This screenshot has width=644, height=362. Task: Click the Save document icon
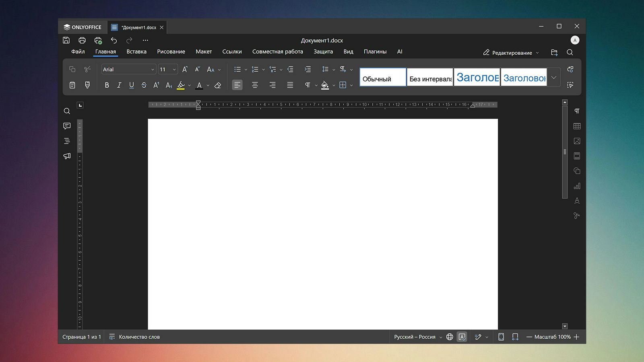point(66,40)
